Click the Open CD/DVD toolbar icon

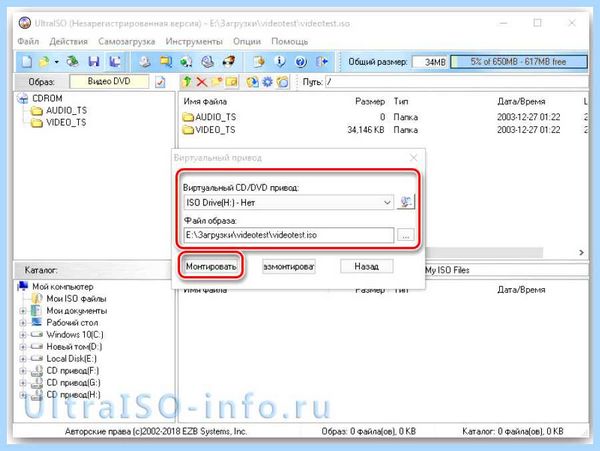(72, 62)
